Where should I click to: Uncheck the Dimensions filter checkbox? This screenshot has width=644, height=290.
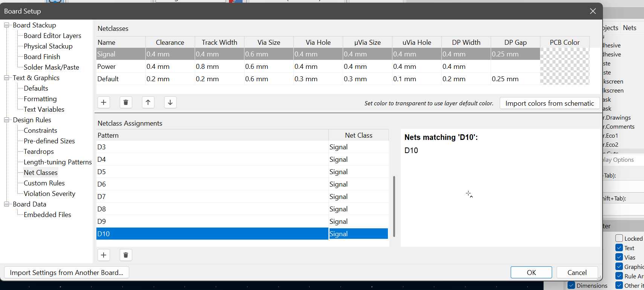571,285
